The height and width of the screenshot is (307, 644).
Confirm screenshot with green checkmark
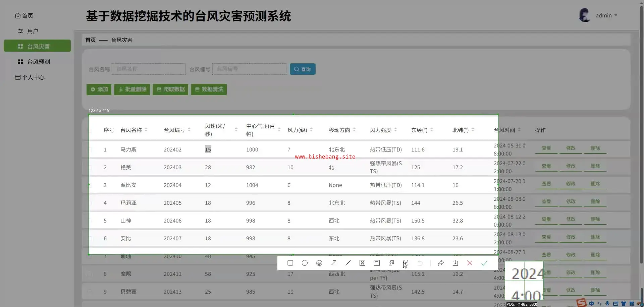click(x=484, y=263)
